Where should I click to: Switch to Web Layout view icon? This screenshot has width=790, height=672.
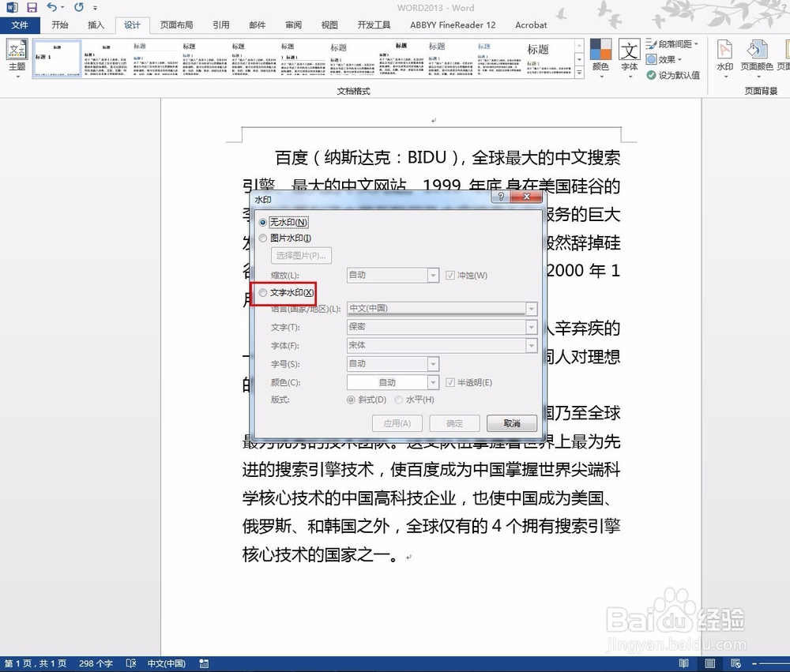(735, 663)
